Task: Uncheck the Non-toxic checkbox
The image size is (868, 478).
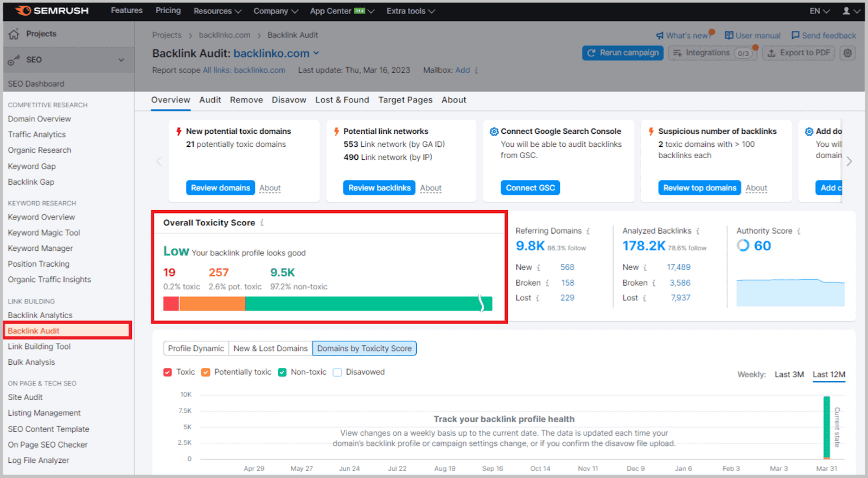Action: tap(282, 372)
